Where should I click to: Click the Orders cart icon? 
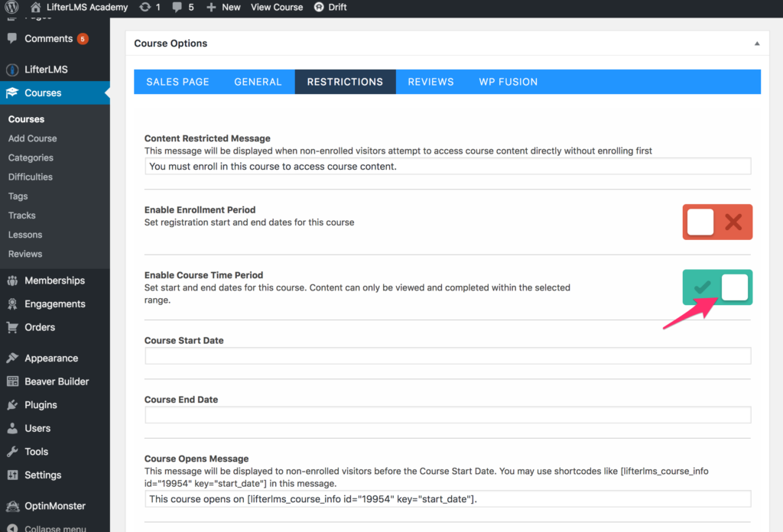coord(12,327)
